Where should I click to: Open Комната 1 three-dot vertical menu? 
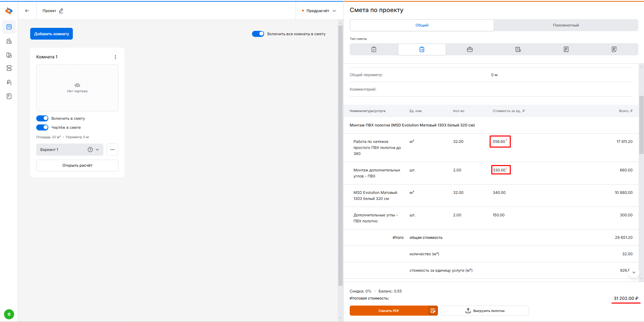tap(115, 57)
